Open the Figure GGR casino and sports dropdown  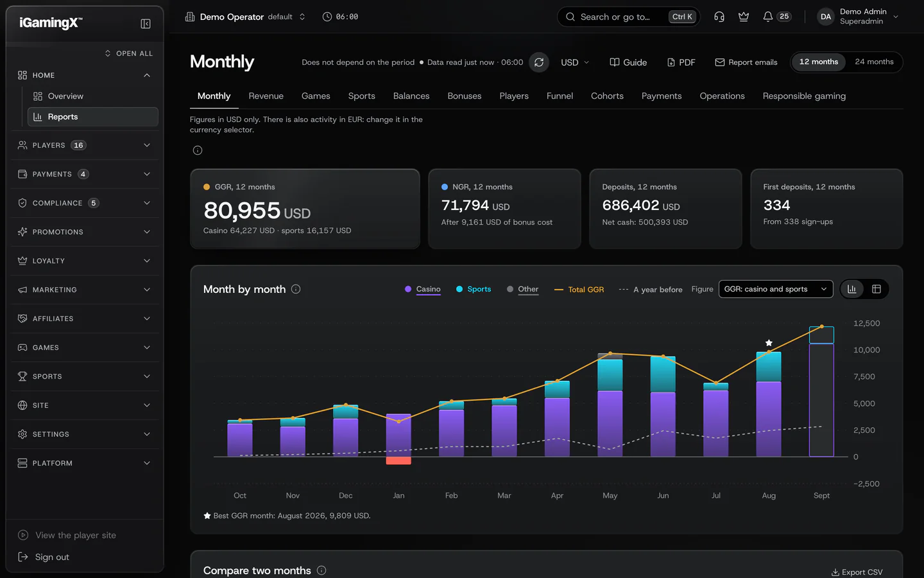pyautogui.click(x=776, y=289)
